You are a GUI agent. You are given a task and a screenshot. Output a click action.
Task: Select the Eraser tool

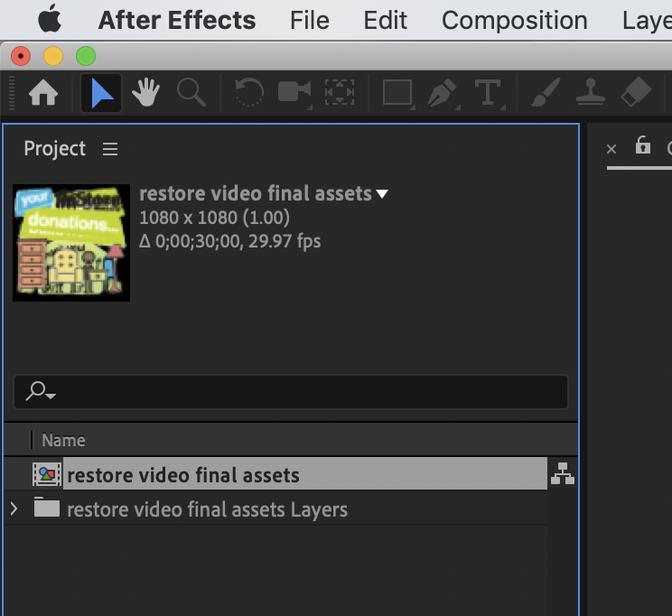[x=636, y=91]
